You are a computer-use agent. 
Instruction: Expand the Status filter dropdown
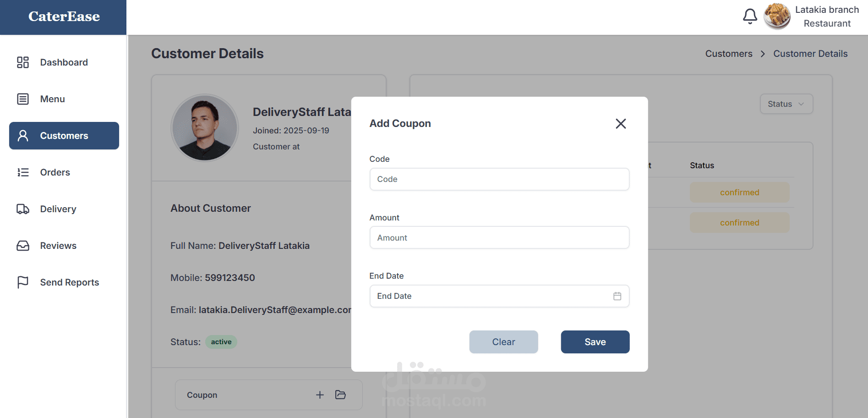point(786,104)
